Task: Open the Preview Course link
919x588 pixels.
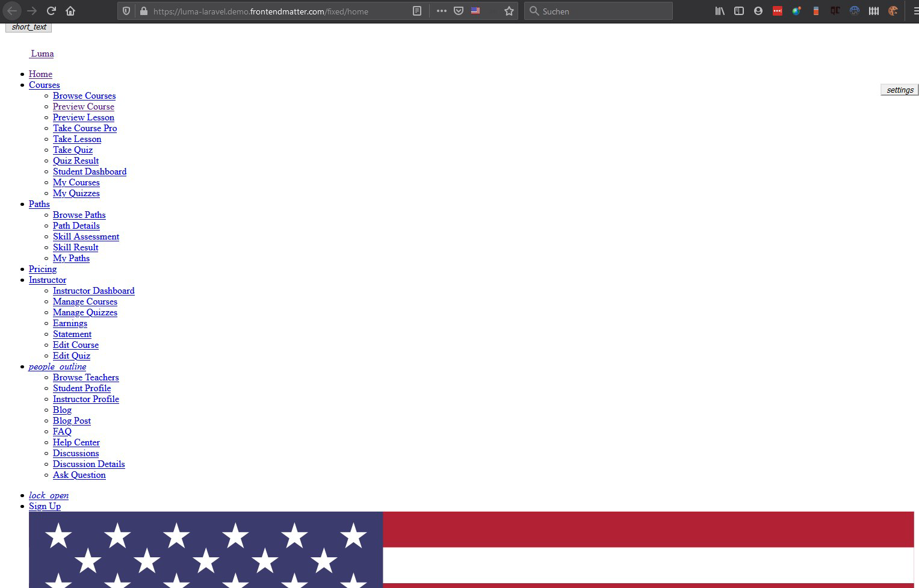Action: 84,107
